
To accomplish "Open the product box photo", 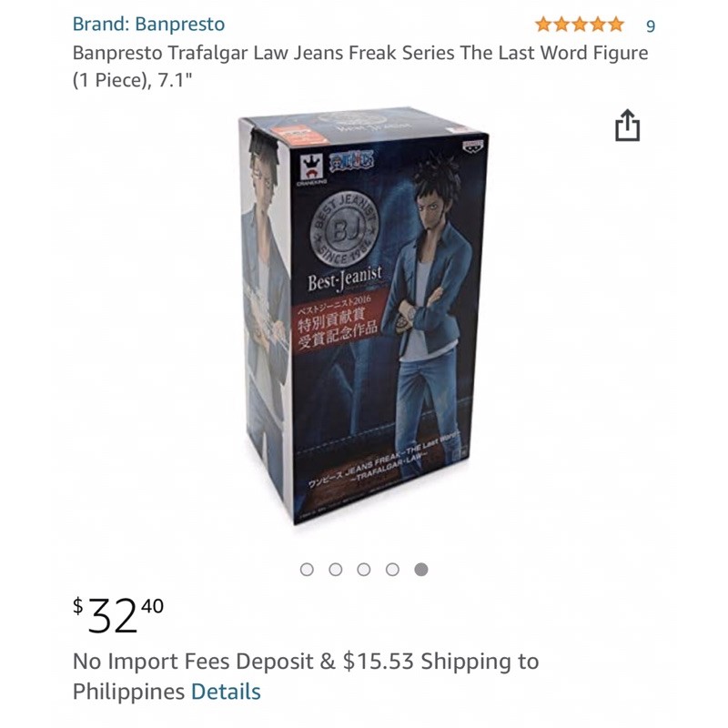I will (363, 317).
